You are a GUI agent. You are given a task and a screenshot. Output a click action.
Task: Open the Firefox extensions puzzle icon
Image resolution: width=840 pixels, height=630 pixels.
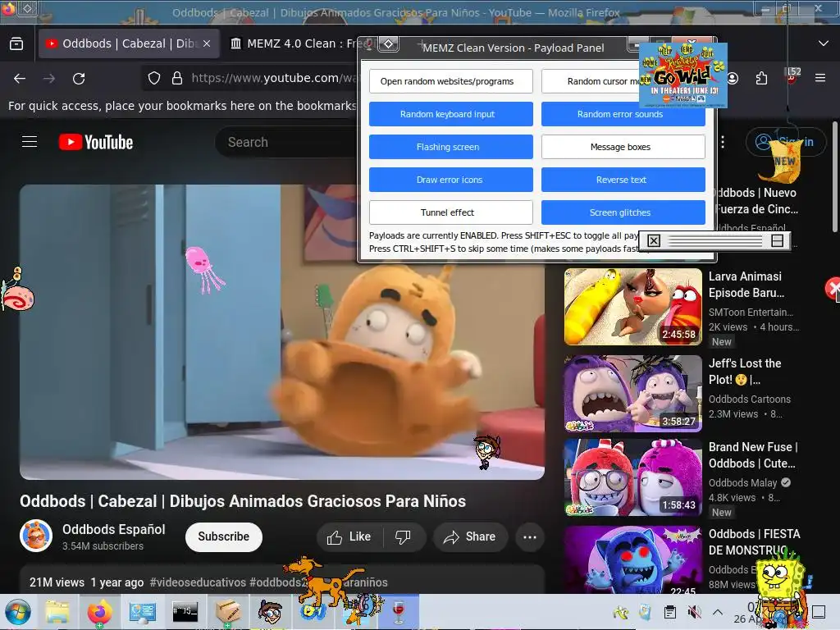(761, 79)
